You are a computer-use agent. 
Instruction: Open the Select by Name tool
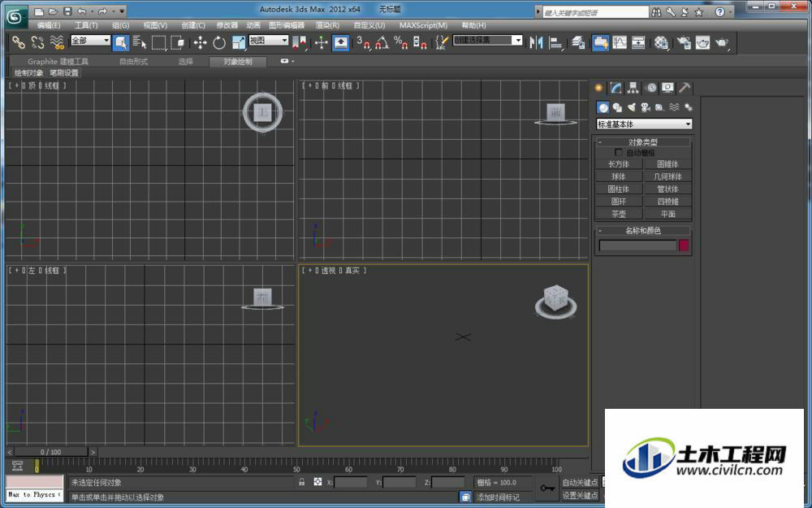coord(140,42)
